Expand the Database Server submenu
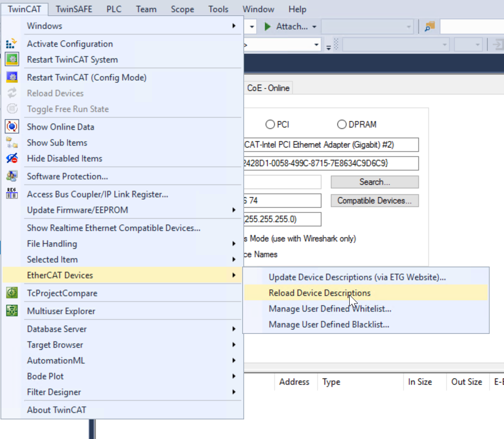Screen dimensions: 504x439 click(x=234, y=329)
